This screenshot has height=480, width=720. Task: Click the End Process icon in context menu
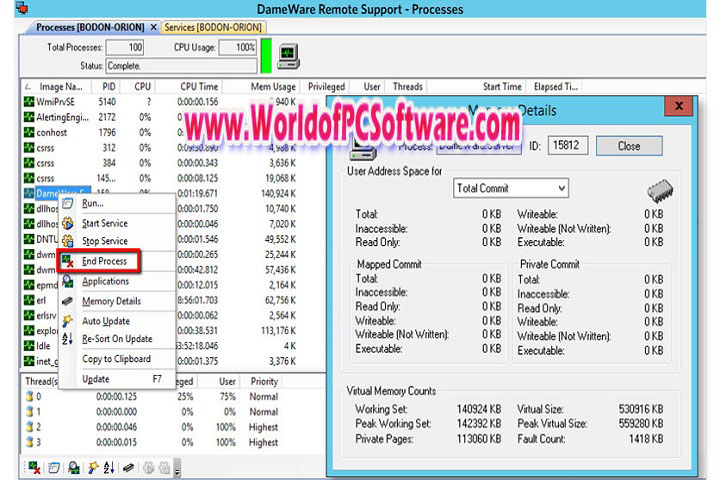[x=68, y=261]
